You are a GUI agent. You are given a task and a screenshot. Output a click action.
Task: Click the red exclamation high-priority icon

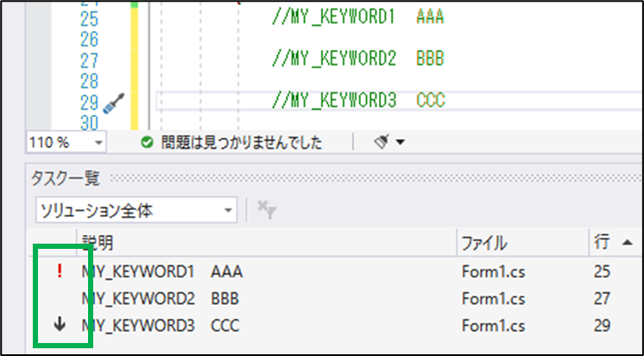click(60, 272)
